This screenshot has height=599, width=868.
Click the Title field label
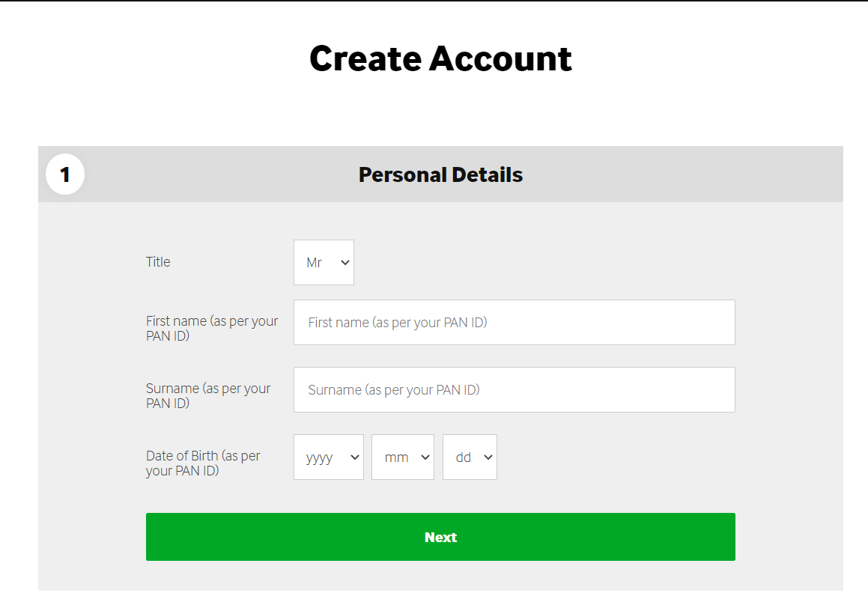click(x=158, y=262)
